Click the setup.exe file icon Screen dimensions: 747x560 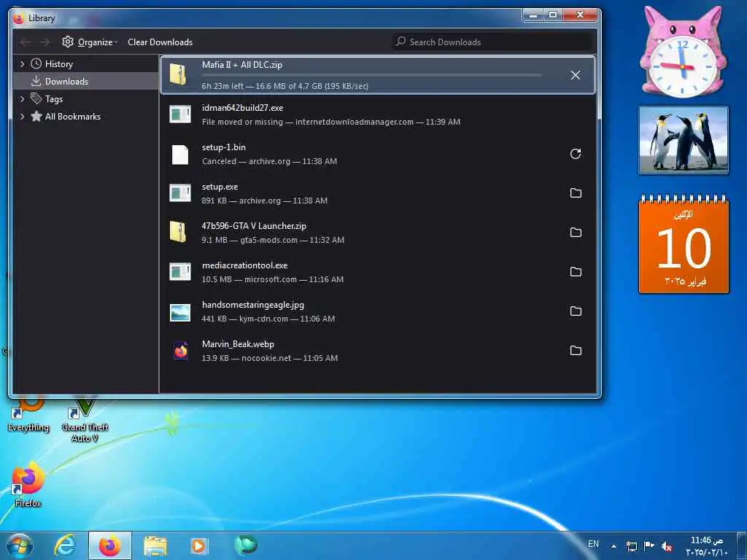pyautogui.click(x=180, y=192)
